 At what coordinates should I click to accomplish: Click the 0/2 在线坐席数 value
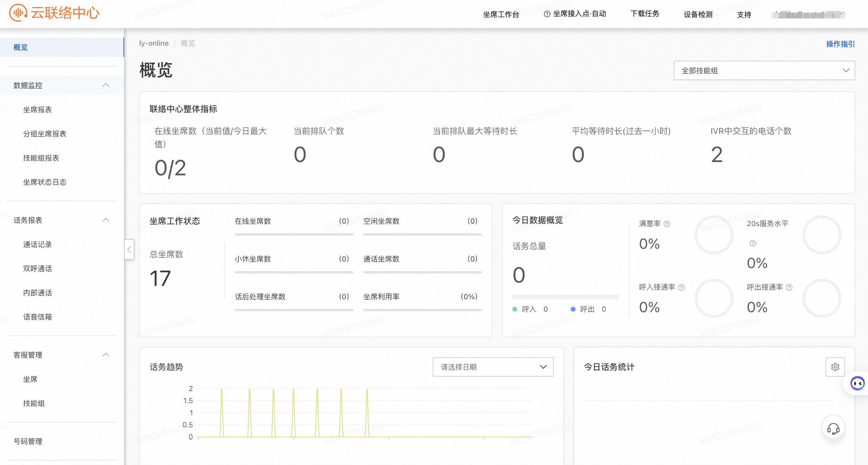pyautogui.click(x=170, y=168)
